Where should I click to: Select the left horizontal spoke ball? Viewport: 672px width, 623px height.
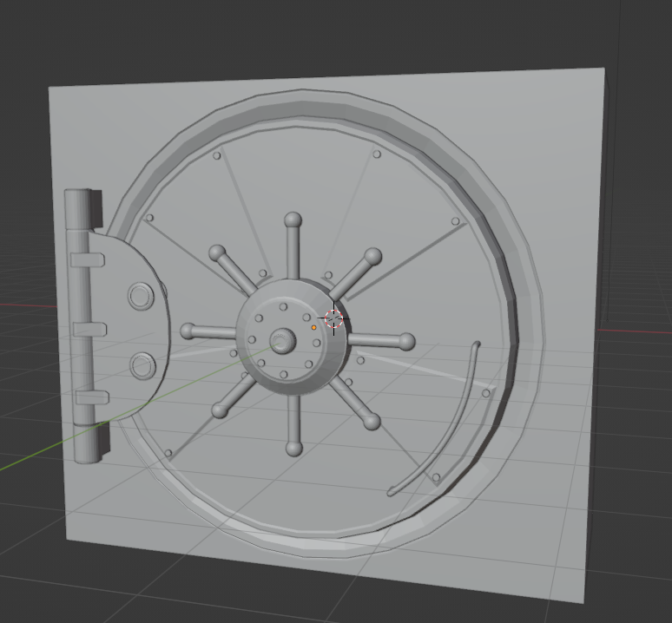[188, 331]
